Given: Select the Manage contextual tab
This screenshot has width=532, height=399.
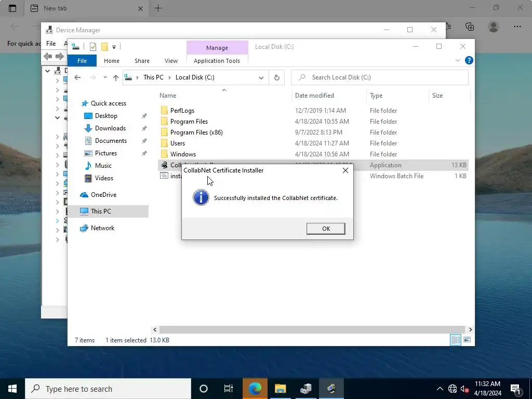Looking at the screenshot, I should click(217, 48).
